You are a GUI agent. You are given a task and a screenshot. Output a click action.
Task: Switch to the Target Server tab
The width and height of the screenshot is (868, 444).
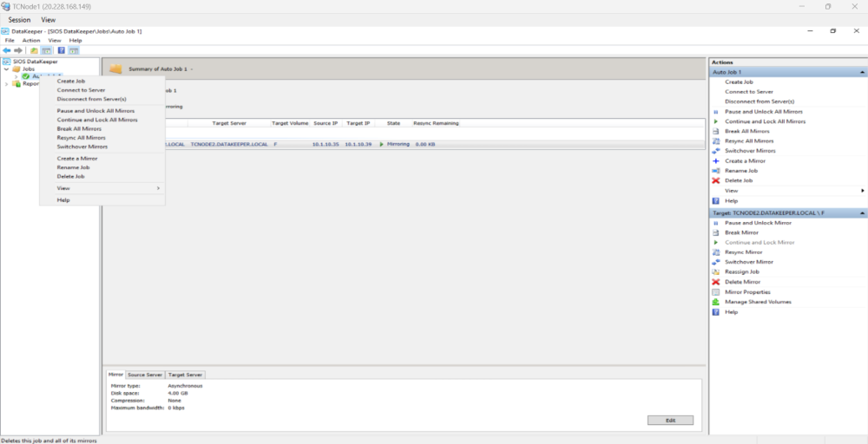tap(186, 375)
